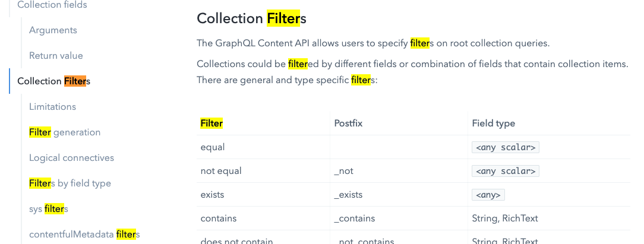This screenshot has height=244, width=644.
Task: Select Collection Filters in the sidebar
Action: (x=54, y=81)
